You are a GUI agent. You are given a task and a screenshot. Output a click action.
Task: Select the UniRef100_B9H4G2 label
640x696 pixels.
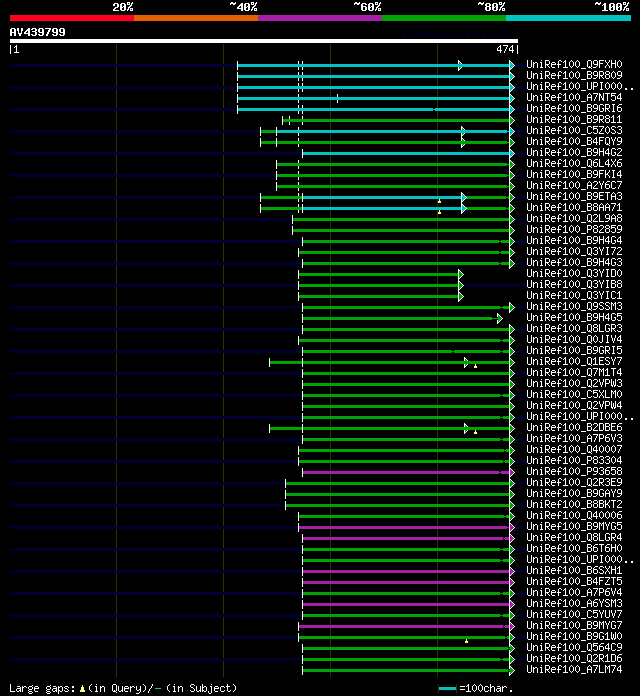point(574,152)
